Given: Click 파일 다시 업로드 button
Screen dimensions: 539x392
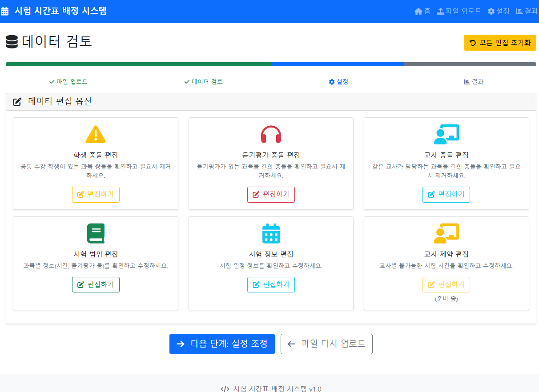Looking at the screenshot, I should [x=326, y=344].
